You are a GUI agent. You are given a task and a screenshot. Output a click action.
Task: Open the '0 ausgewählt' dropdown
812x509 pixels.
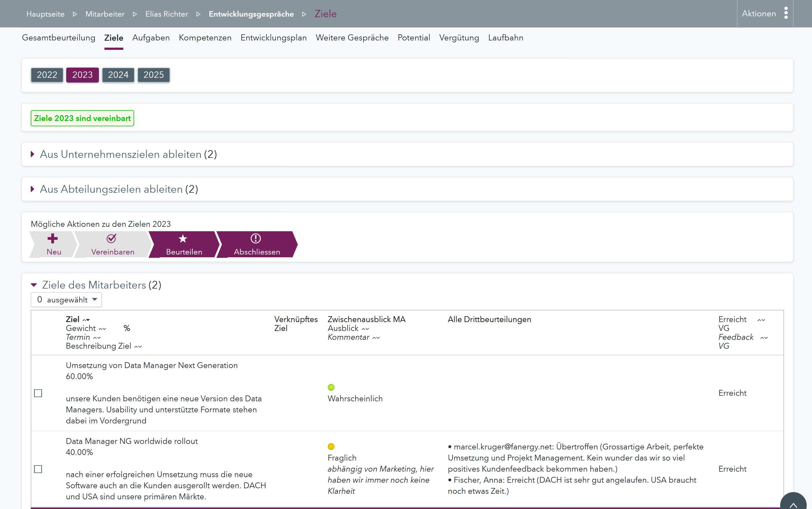coord(66,300)
